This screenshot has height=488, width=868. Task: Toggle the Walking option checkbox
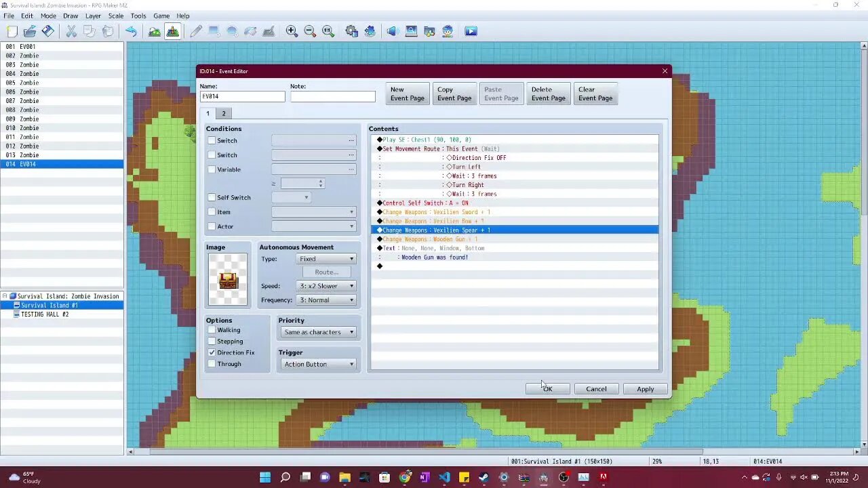(x=212, y=330)
